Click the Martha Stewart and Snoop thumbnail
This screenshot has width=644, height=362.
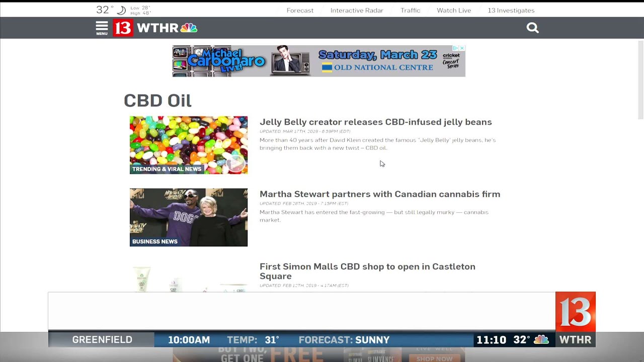189,217
